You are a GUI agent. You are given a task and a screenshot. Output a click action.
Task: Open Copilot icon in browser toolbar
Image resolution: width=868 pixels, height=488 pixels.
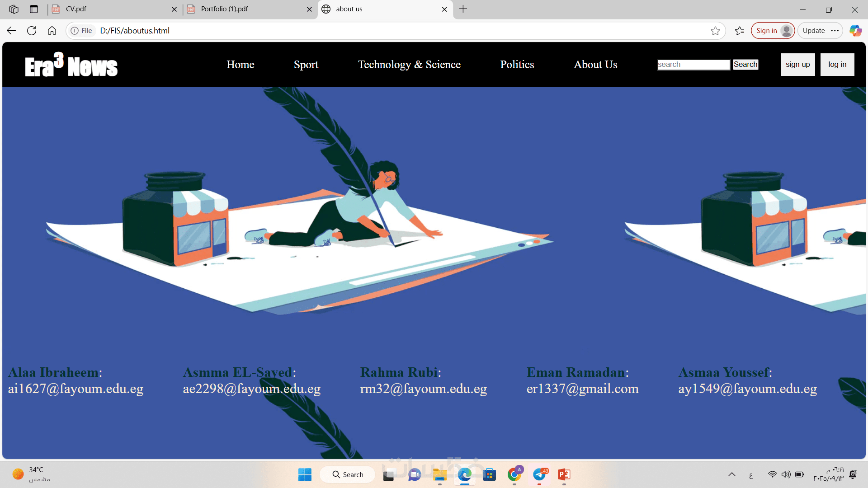click(x=855, y=31)
